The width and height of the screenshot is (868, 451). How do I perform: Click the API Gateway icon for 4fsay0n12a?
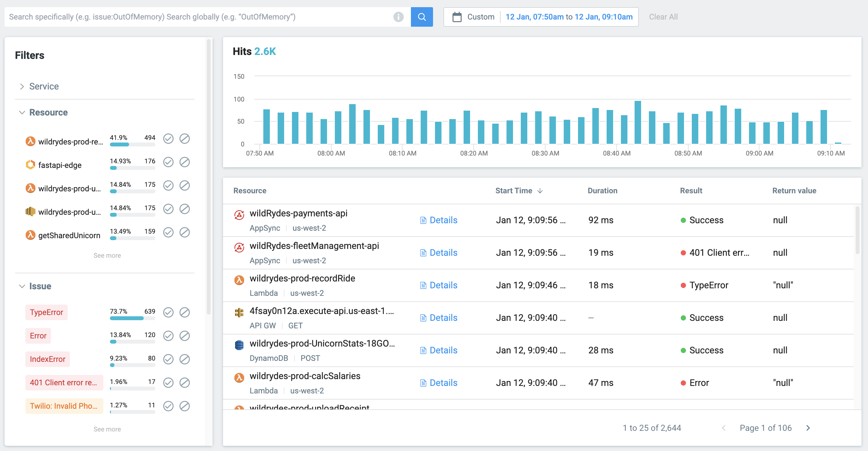239,313
